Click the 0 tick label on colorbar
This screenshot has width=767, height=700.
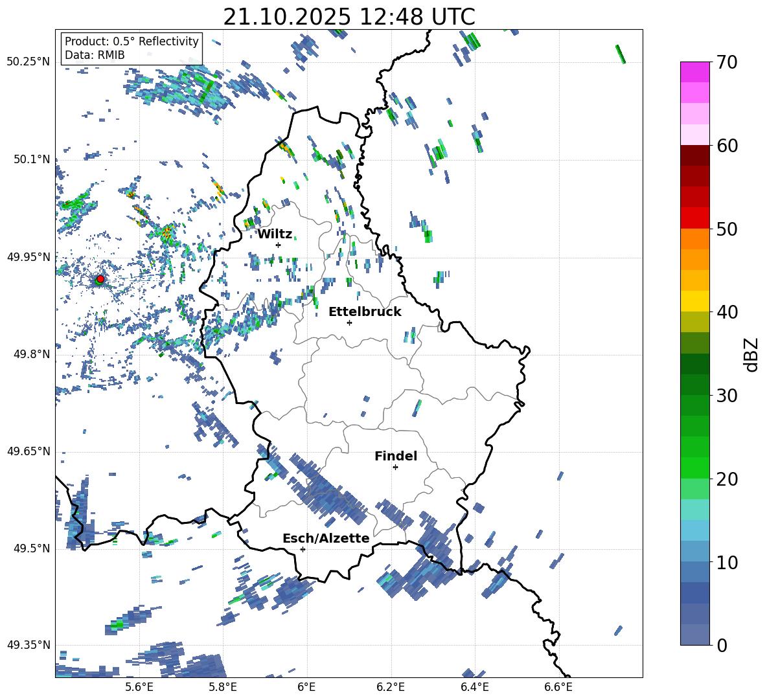pos(722,646)
